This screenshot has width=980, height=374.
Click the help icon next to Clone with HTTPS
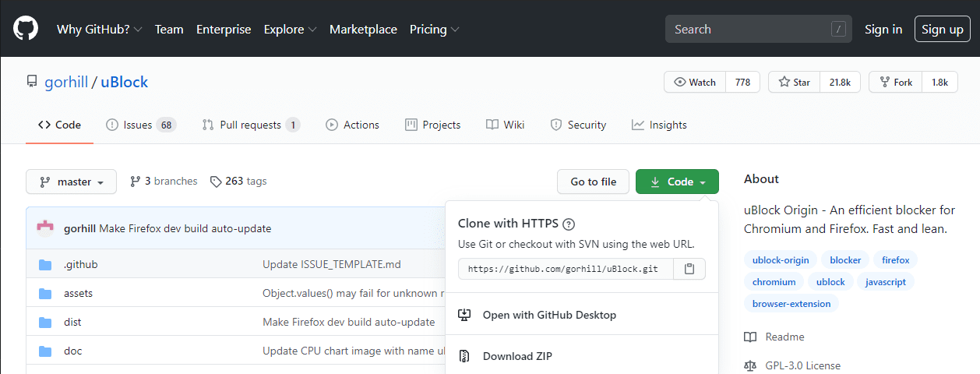click(569, 224)
